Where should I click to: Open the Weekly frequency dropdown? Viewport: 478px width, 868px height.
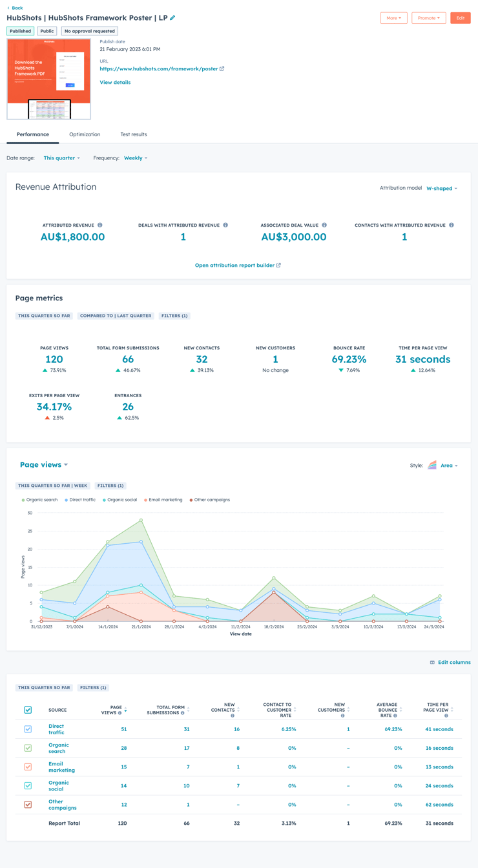136,158
